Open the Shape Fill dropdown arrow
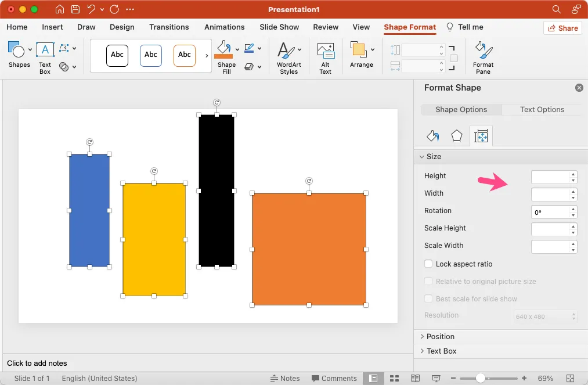Image resolution: width=588 pixels, height=385 pixels. pyautogui.click(x=236, y=49)
